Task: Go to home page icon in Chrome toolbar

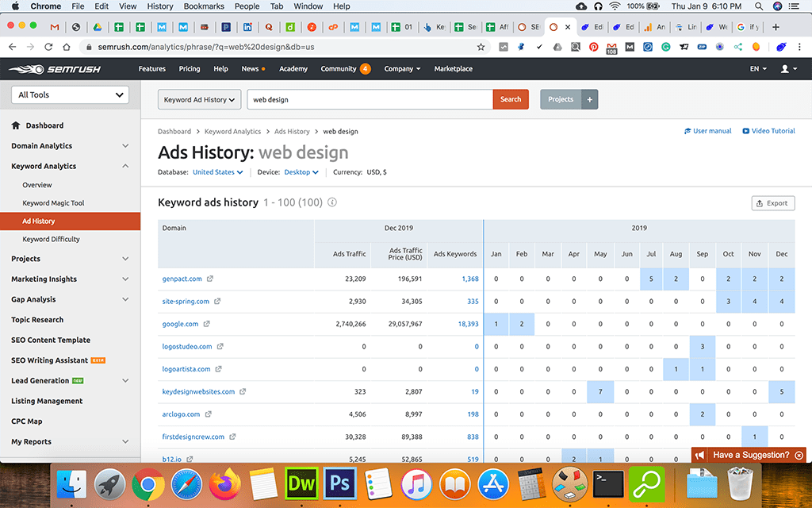Action: 67,47
